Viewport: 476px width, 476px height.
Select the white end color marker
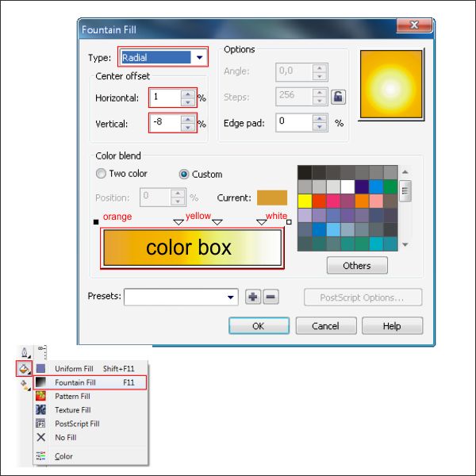[x=289, y=222]
